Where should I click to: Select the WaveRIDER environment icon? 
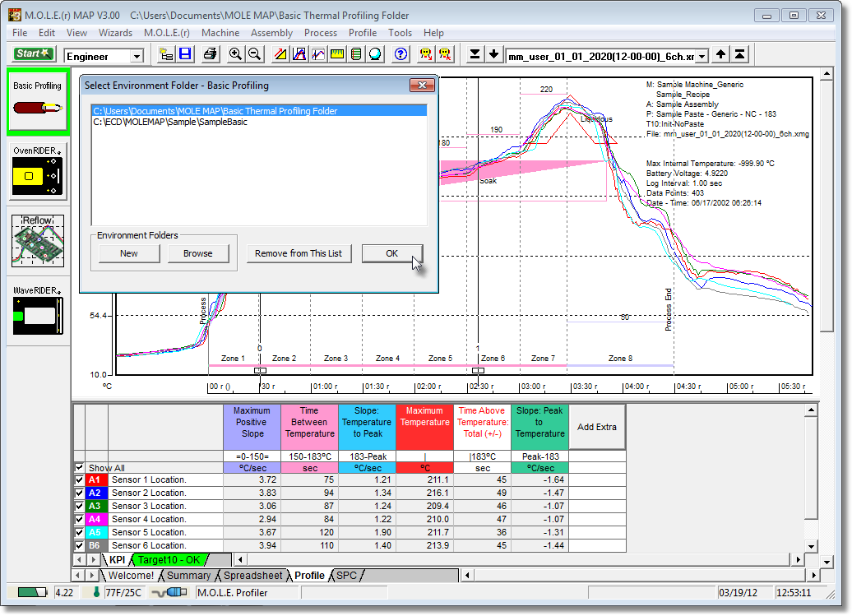click(38, 310)
